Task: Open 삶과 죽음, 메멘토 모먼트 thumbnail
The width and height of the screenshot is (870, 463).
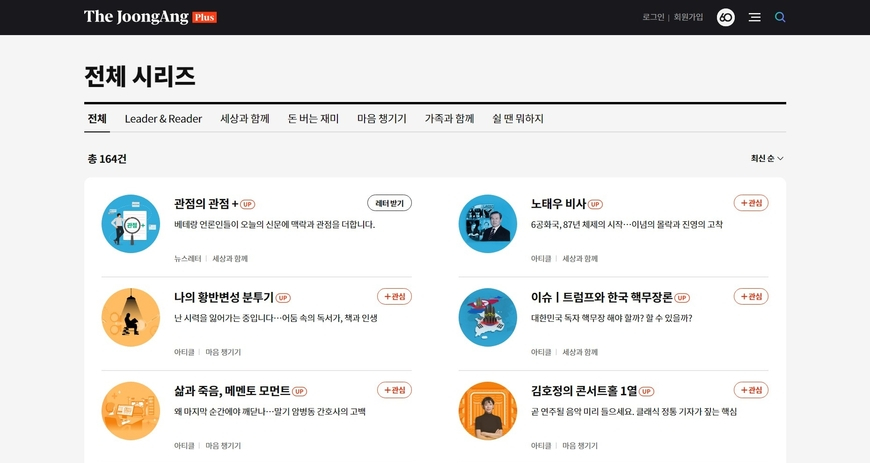Action: 130,411
